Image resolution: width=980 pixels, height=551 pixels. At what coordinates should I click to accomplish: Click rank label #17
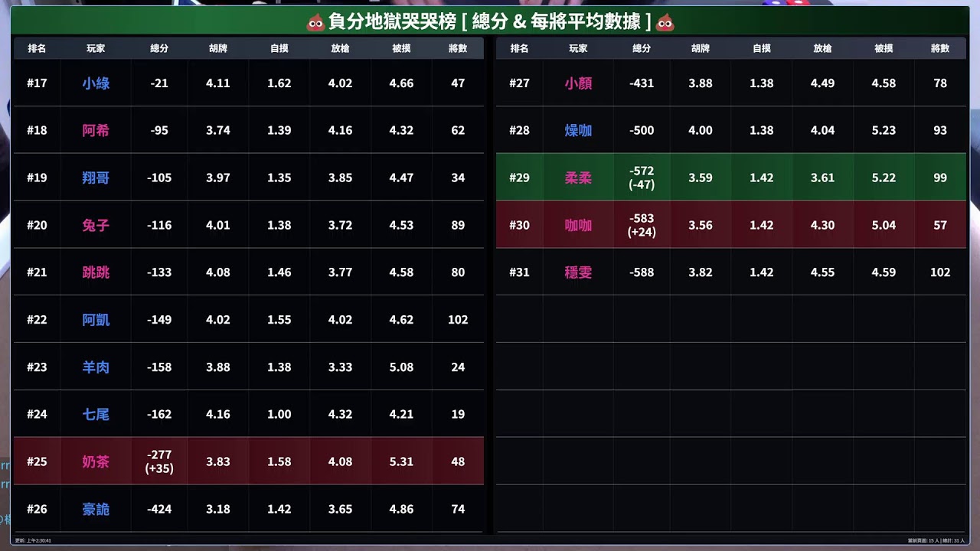pyautogui.click(x=37, y=83)
